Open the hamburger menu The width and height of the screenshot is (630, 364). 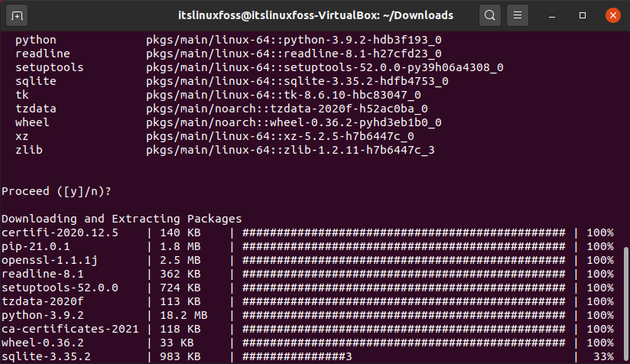(518, 15)
